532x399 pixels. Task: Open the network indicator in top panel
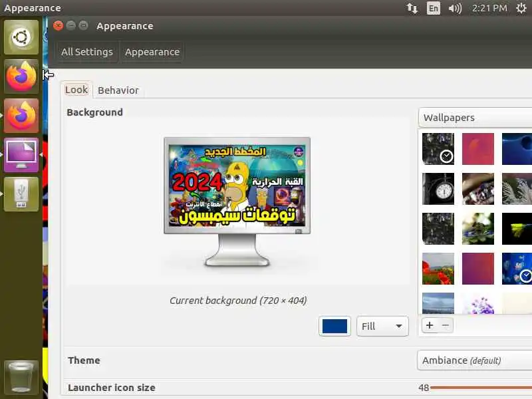coord(412,8)
